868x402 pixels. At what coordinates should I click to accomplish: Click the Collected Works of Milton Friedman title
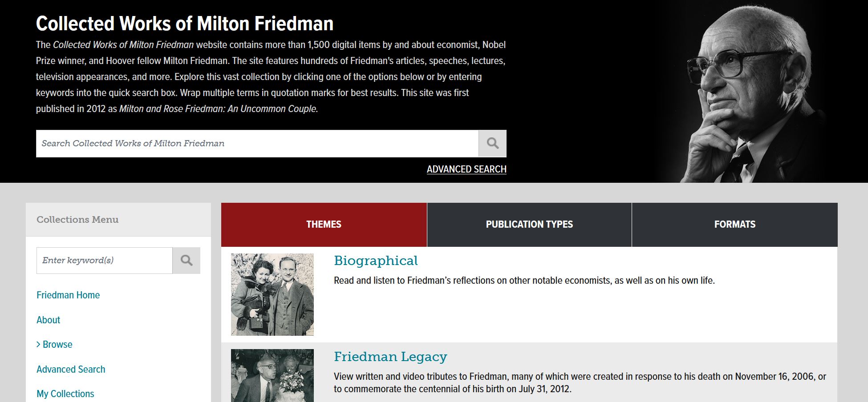184,24
